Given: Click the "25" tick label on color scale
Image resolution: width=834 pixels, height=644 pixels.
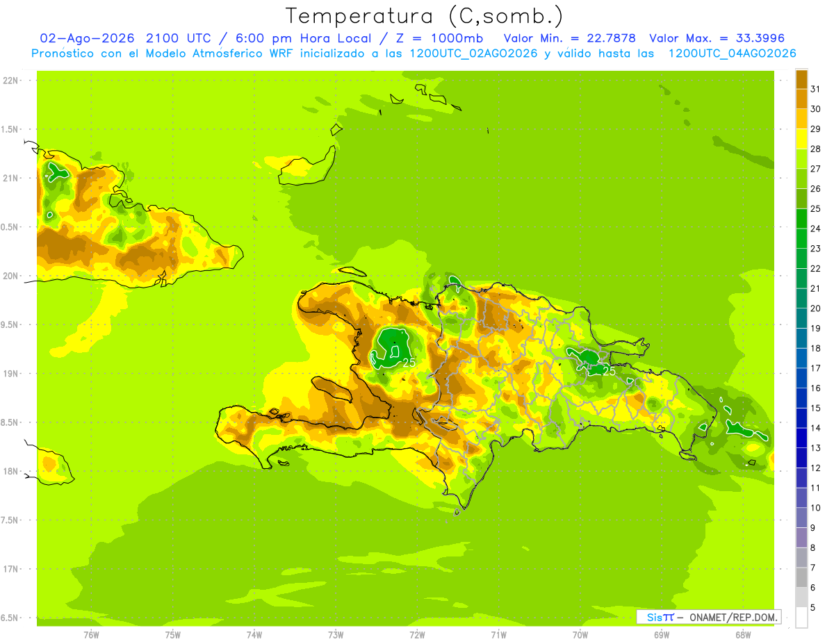Looking at the screenshot, I should coord(815,208).
